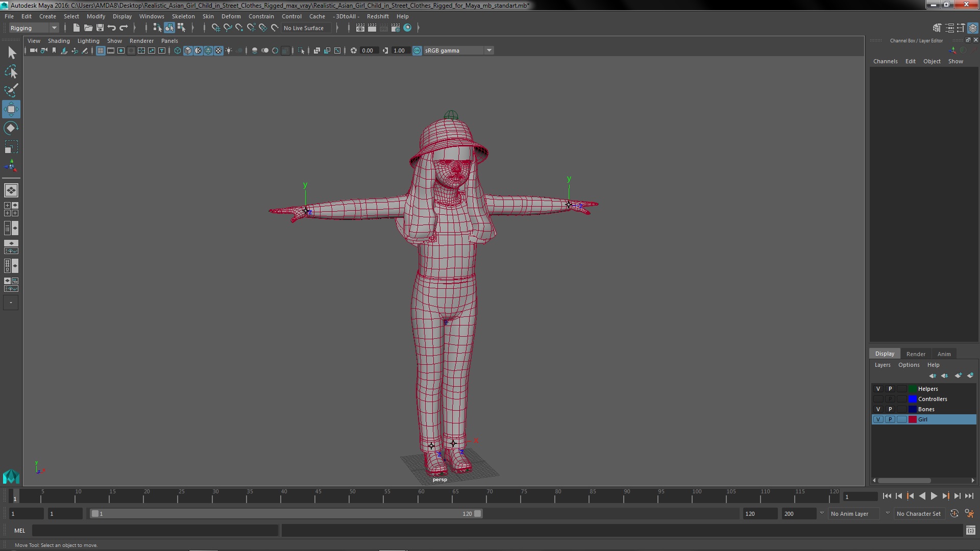Toggle Isolate Select in viewport
Viewport: 980px width, 551px height.
(301, 51)
